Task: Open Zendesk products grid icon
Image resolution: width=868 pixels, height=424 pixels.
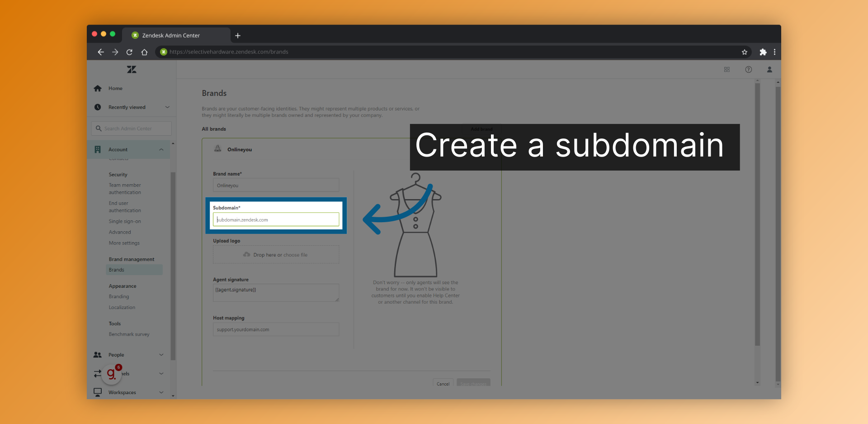Action: tap(727, 69)
